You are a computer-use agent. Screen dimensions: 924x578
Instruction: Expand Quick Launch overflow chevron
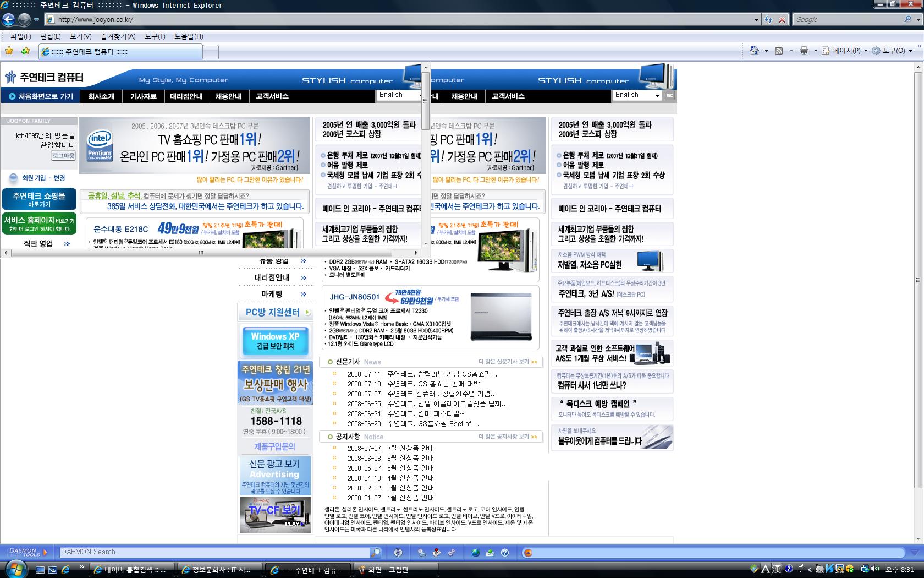[x=82, y=566]
